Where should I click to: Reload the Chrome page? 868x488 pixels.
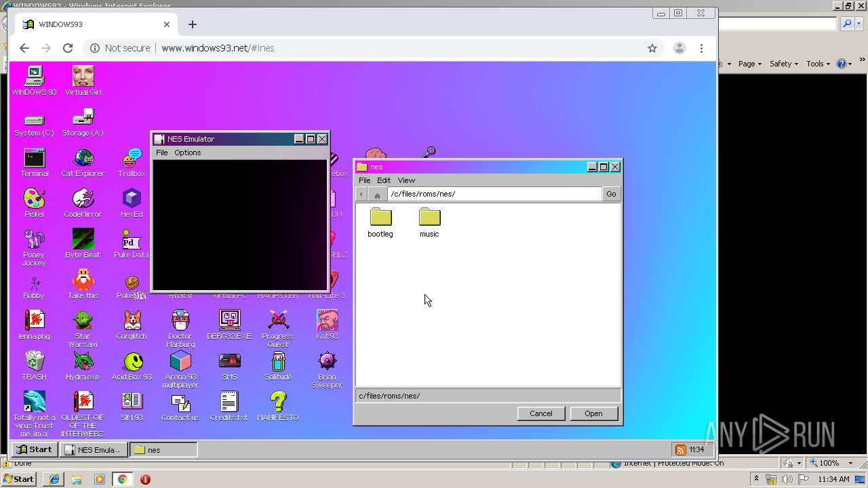pos(68,48)
